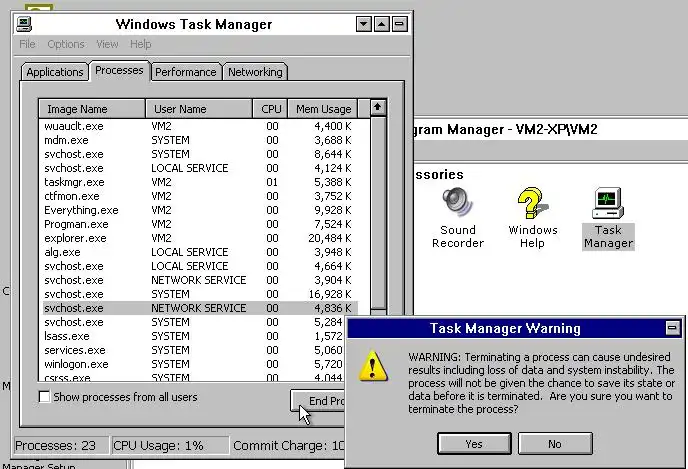Open the Options menu
688x469 pixels.
[x=66, y=44]
